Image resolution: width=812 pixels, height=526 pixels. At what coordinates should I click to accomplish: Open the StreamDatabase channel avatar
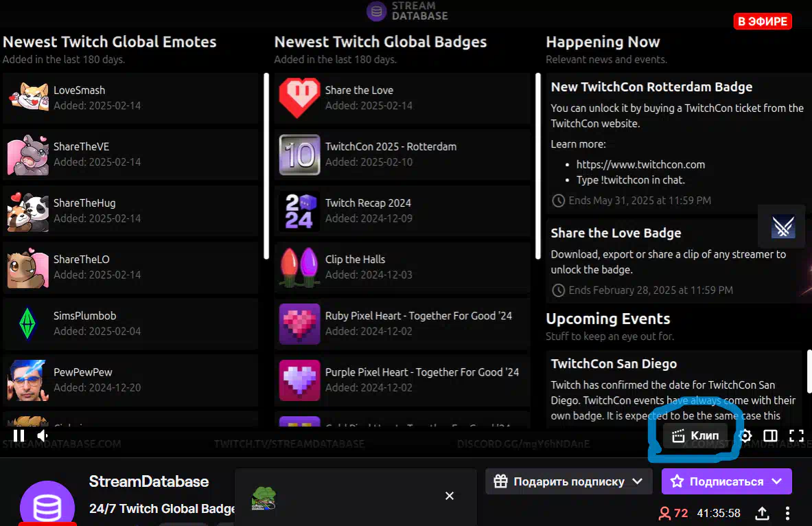47,503
